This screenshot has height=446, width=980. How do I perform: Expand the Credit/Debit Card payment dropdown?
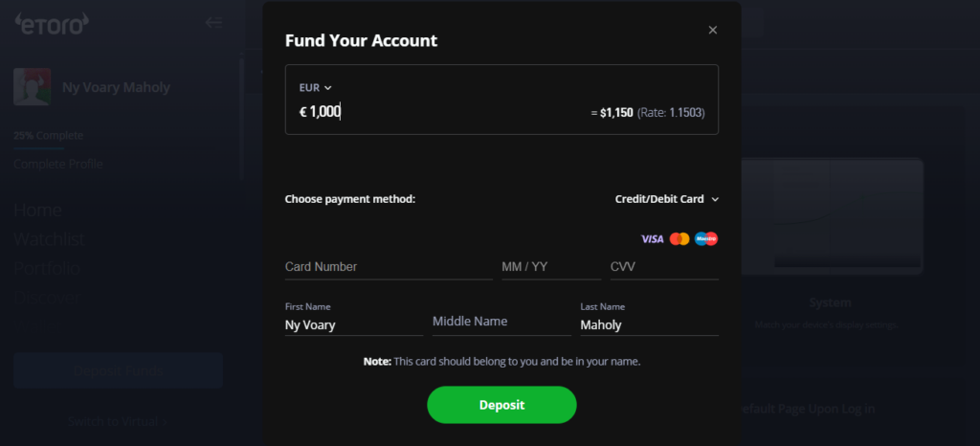[666, 199]
